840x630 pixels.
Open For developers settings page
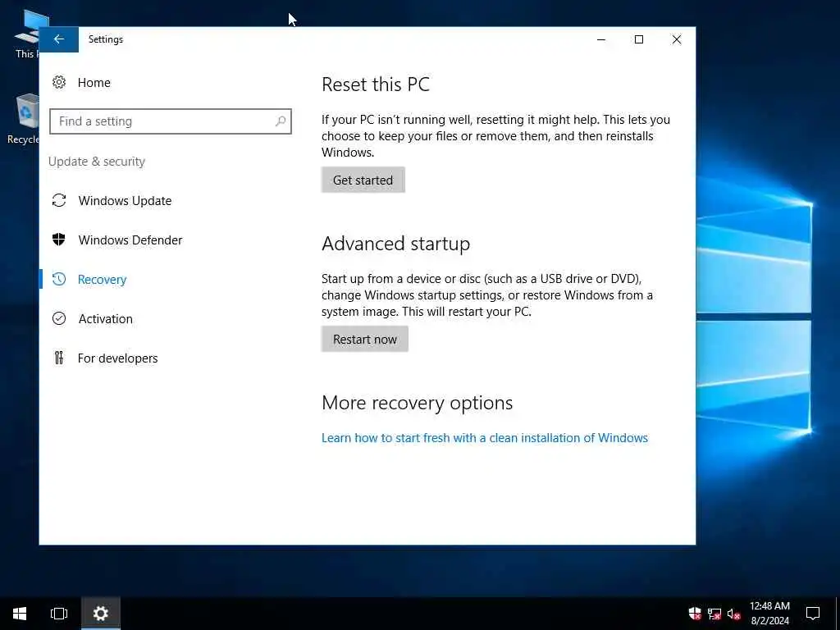coord(117,358)
